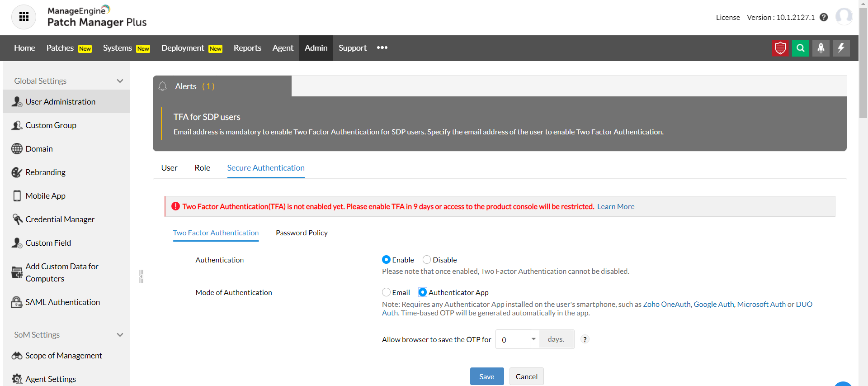Click the Credential Manager key icon
The image size is (868, 386).
[x=17, y=219]
